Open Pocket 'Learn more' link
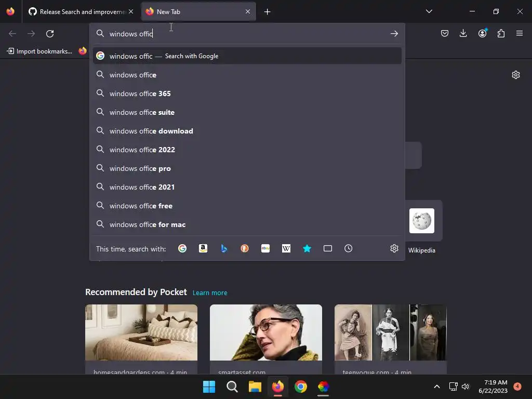The image size is (532, 399). (210, 293)
